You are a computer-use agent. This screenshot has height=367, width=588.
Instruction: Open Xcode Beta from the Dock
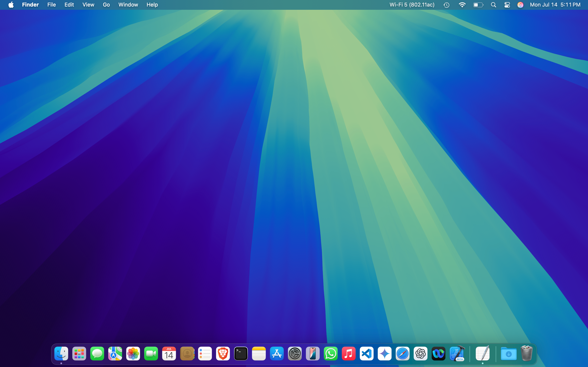[457, 354]
